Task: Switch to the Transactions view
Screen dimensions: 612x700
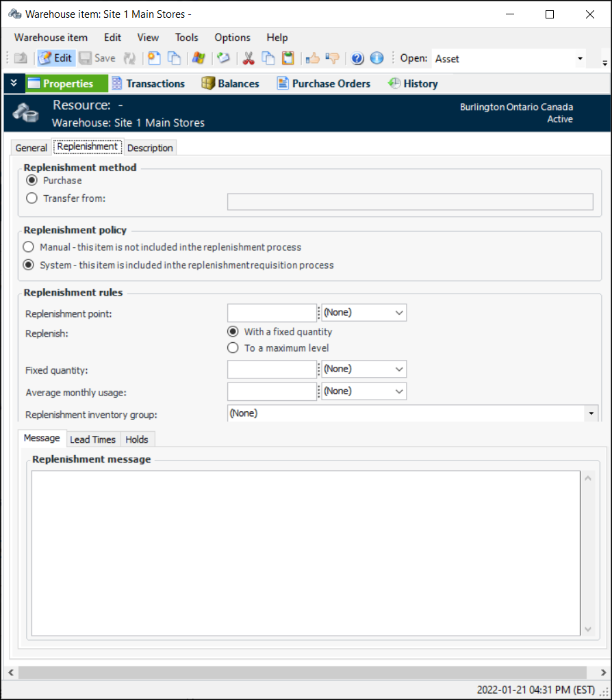Action: point(148,83)
